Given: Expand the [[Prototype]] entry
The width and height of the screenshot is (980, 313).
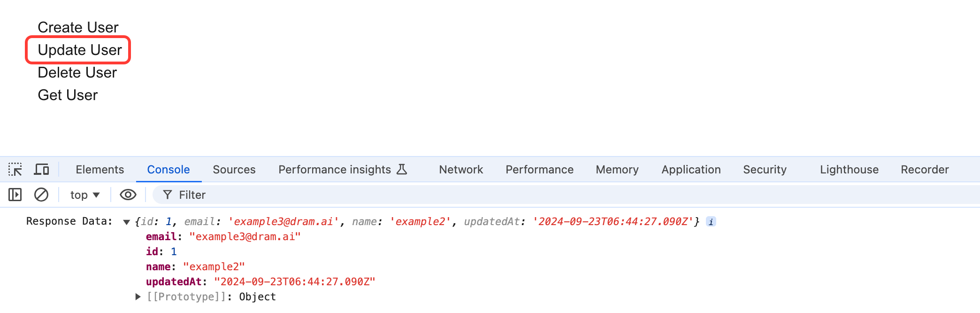Looking at the screenshot, I should [x=138, y=297].
